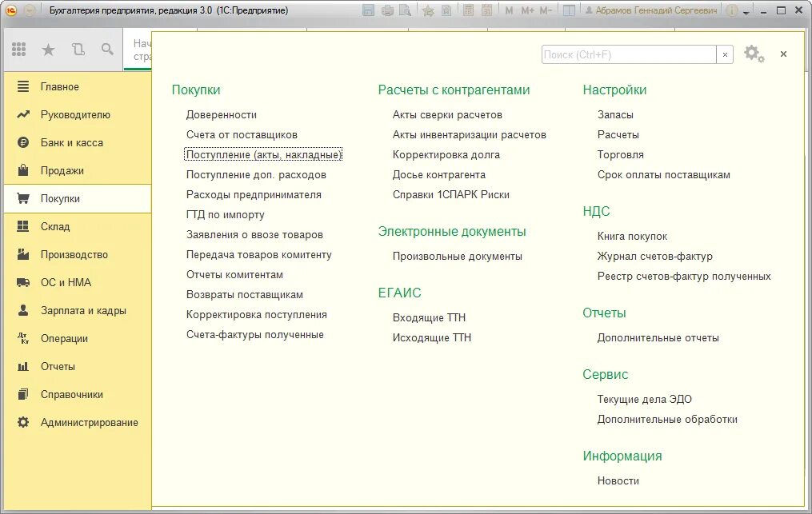Open Новости under Информация
812x514 pixels.
pyautogui.click(x=618, y=480)
